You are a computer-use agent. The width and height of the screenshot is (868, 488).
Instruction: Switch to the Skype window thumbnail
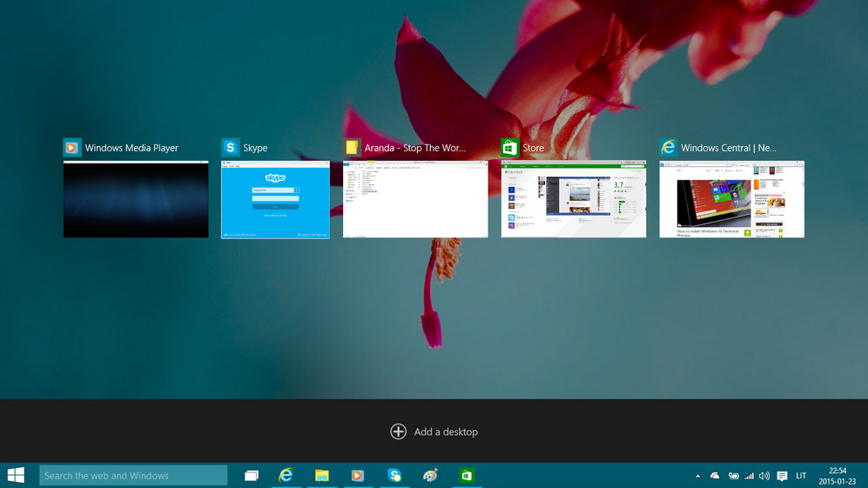click(275, 199)
